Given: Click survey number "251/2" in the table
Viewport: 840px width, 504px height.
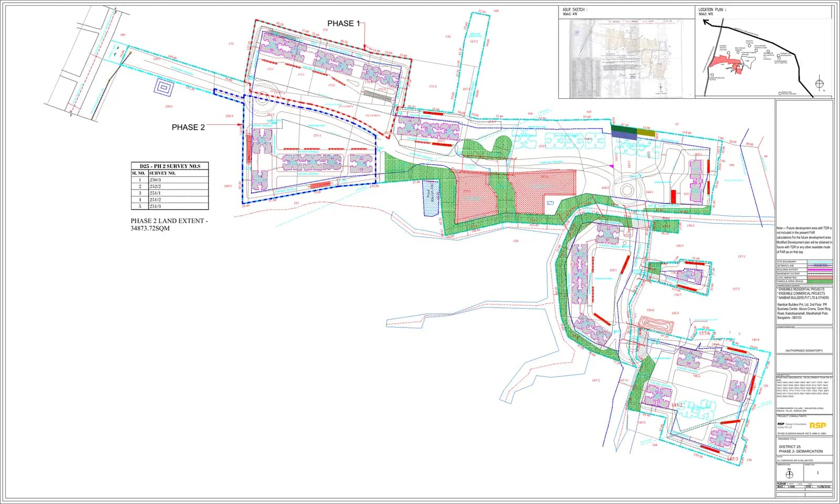Looking at the screenshot, I should tap(155, 199).
